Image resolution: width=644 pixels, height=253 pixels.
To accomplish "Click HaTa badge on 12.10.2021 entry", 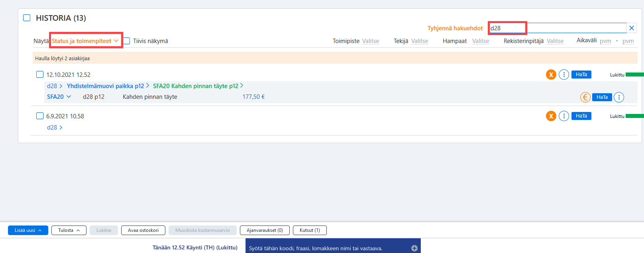I will pos(581,75).
